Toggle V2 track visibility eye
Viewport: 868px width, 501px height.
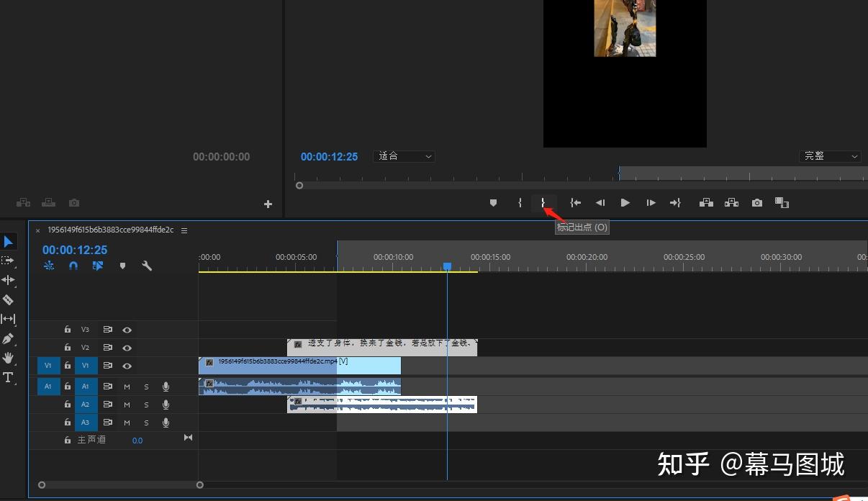[127, 348]
